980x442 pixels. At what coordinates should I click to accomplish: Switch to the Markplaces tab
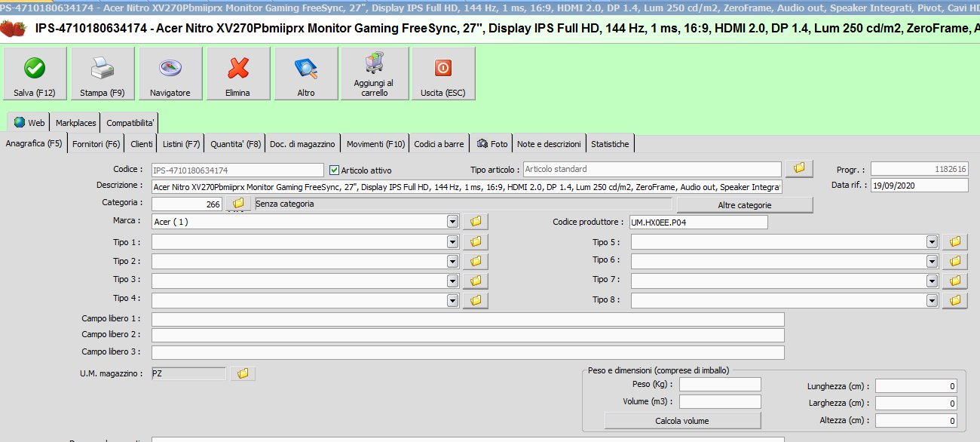click(x=76, y=123)
